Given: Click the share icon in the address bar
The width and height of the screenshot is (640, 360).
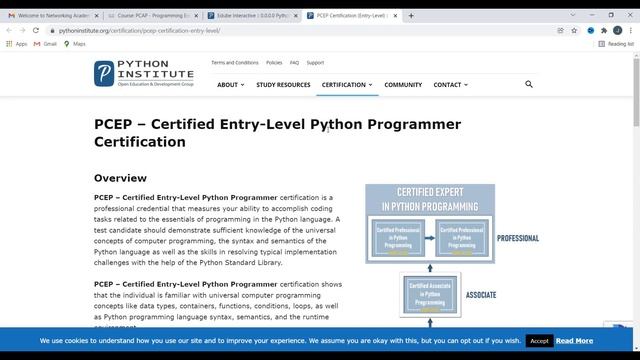Looking at the screenshot, I should coord(560,31).
